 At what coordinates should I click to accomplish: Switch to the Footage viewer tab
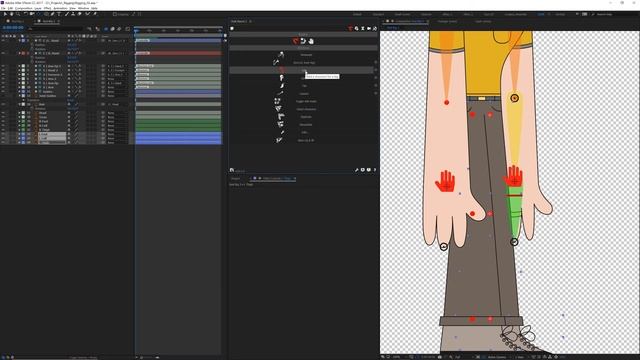tap(447, 21)
